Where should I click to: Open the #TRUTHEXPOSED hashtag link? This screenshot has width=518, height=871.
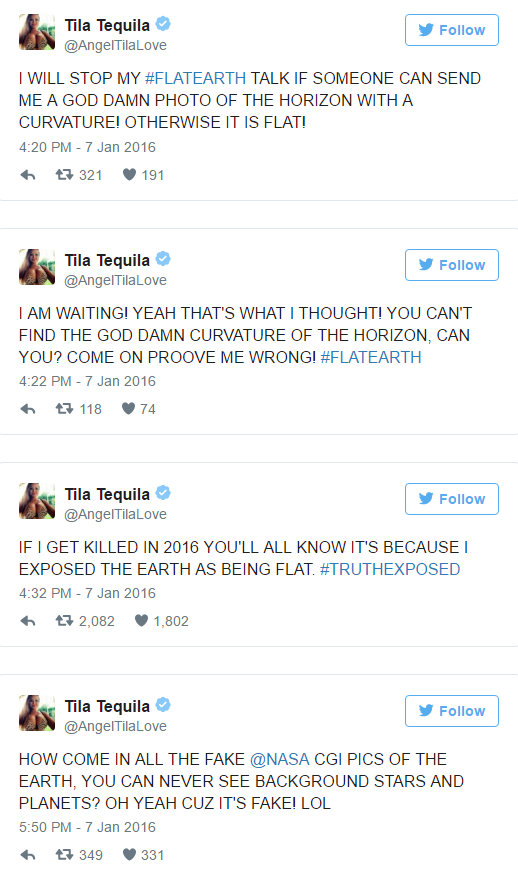pos(390,569)
